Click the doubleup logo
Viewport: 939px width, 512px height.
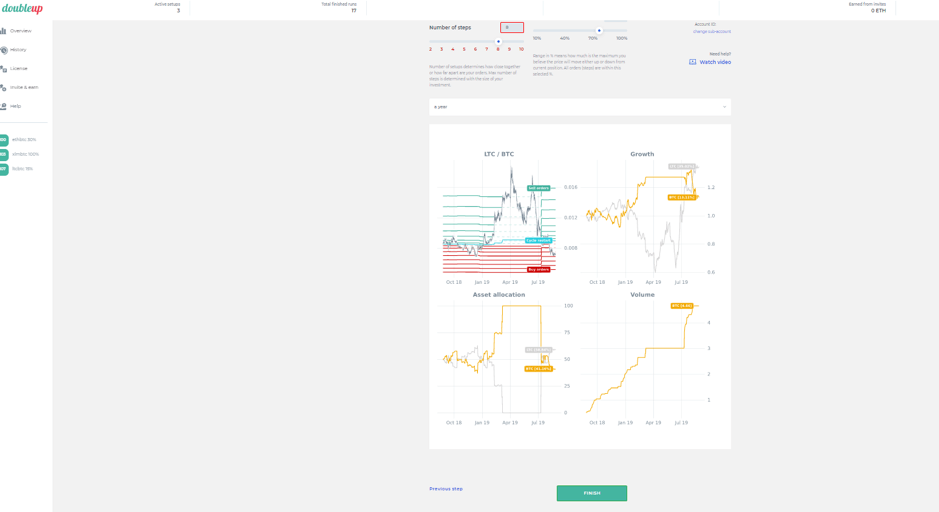(x=22, y=9)
